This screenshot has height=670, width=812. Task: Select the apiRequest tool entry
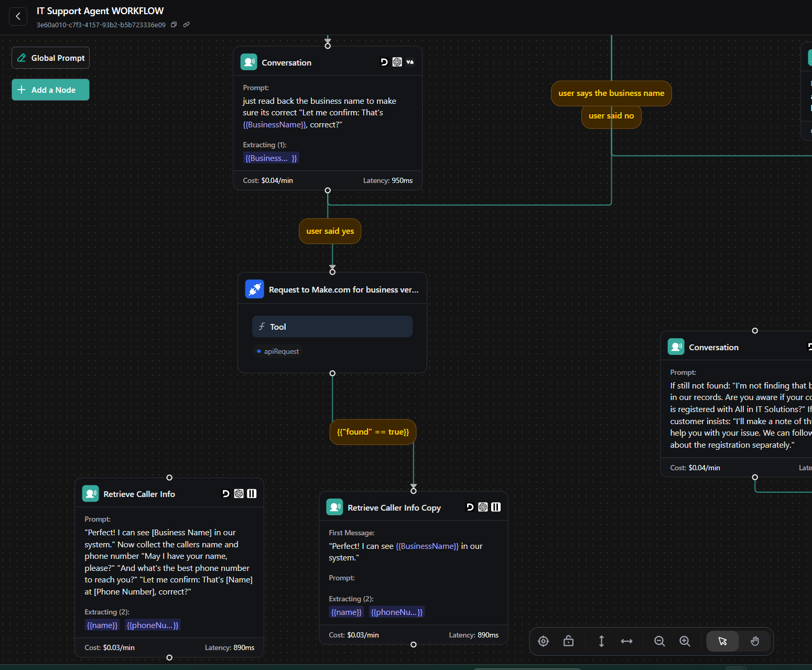(278, 351)
